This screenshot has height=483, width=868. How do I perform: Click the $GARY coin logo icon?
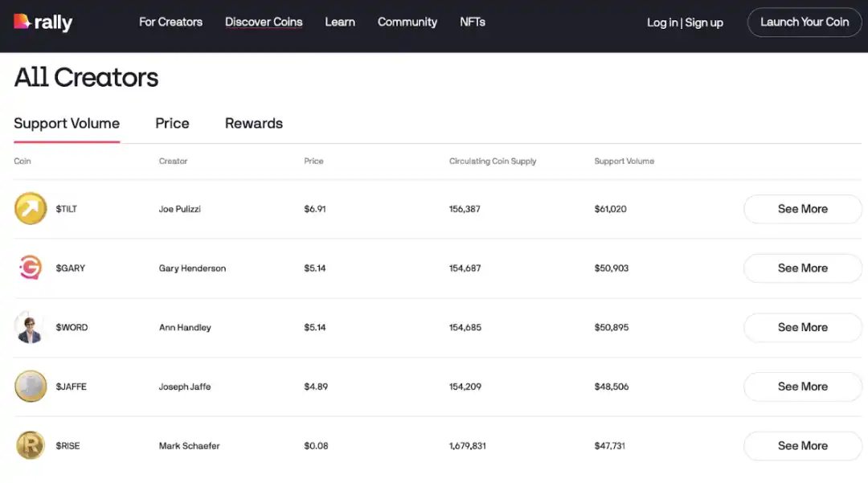click(31, 268)
